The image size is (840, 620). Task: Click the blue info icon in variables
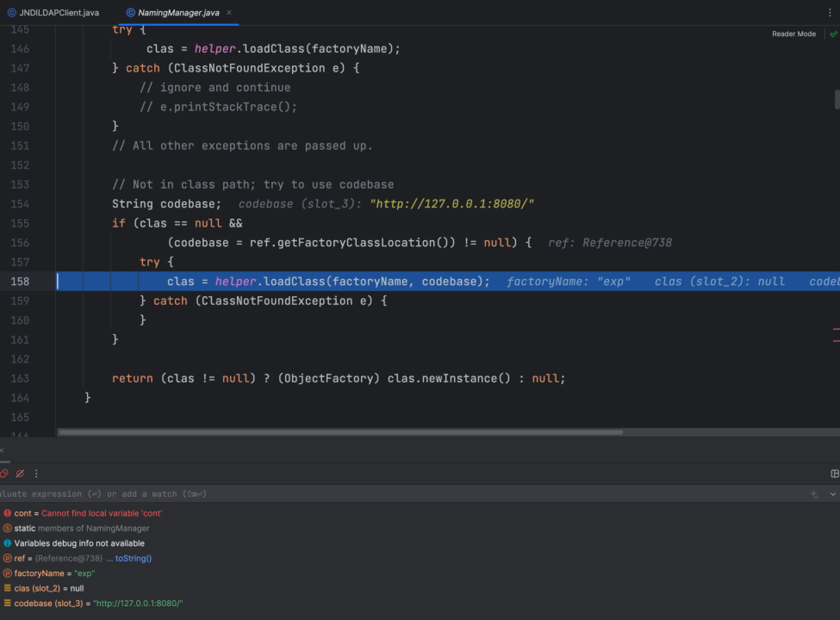(x=7, y=543)
